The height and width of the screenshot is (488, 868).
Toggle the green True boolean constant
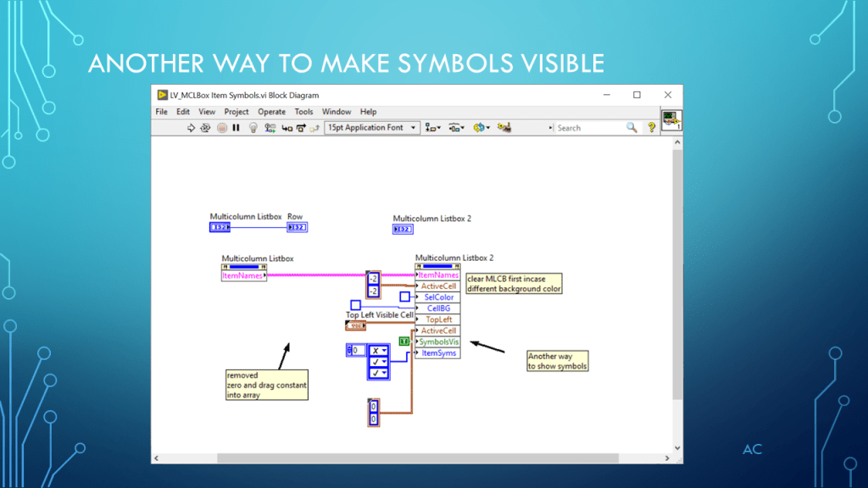(404, 341)
